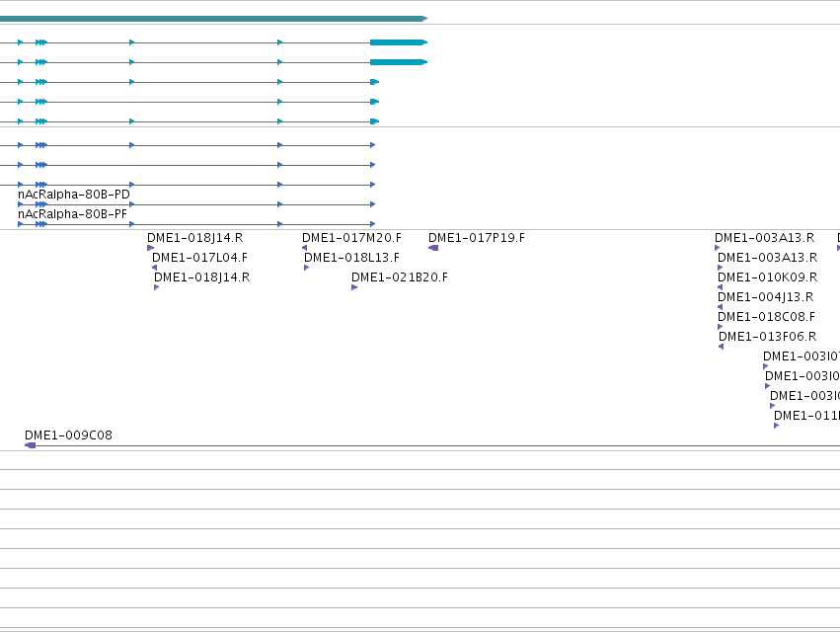This screenshot has width=840, height=632.
Task: Click the transcript line below nAcRalpha-80B-PF label
Action: [196, 224]
